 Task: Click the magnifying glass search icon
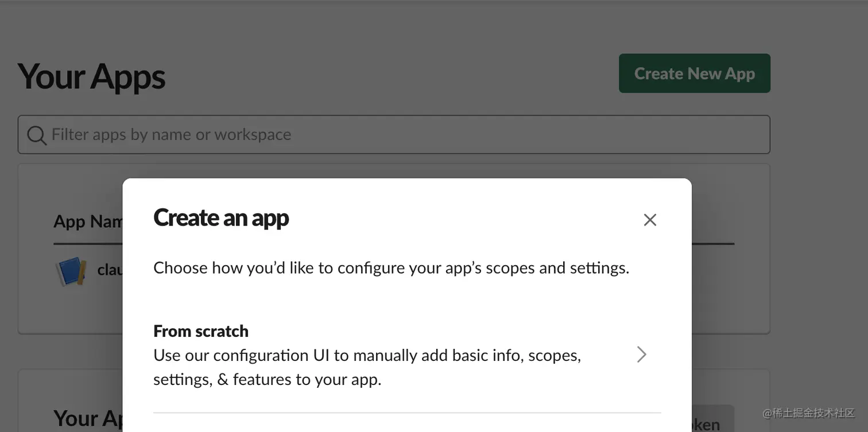pyautogui.click(x=37, y=135)
